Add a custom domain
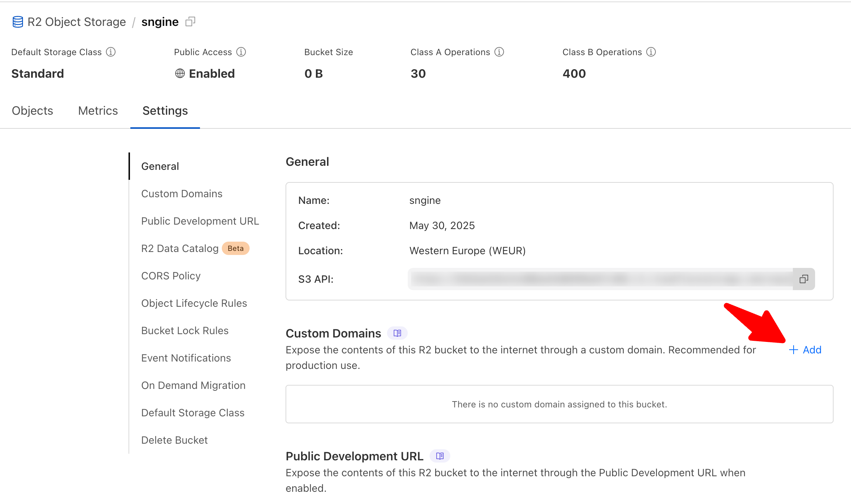 pyautogui.click(x=805, y=350)
